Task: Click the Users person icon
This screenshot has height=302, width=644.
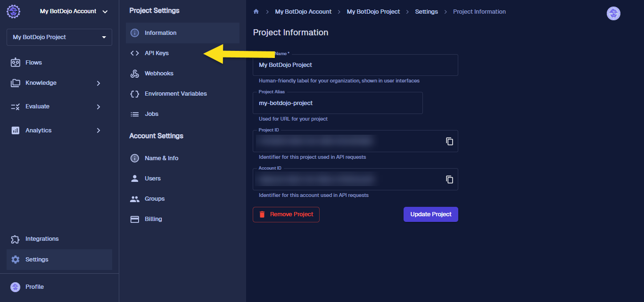Action: click(135, 179)
